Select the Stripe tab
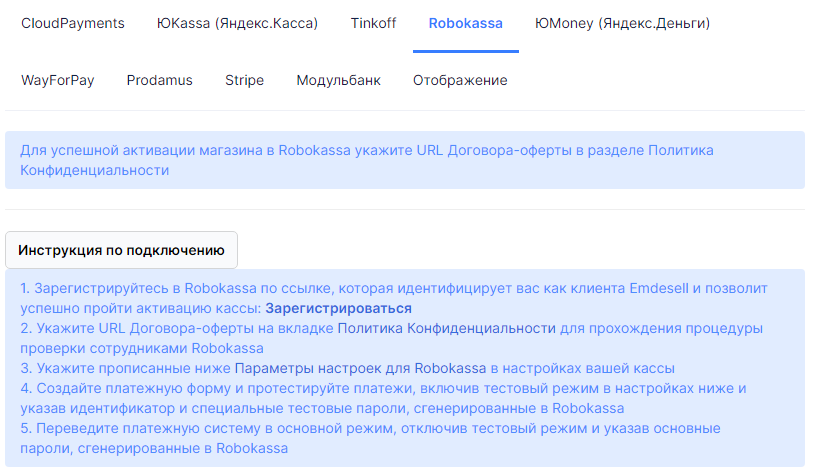This screenshot has height=476, width=817. coord(244,81)
